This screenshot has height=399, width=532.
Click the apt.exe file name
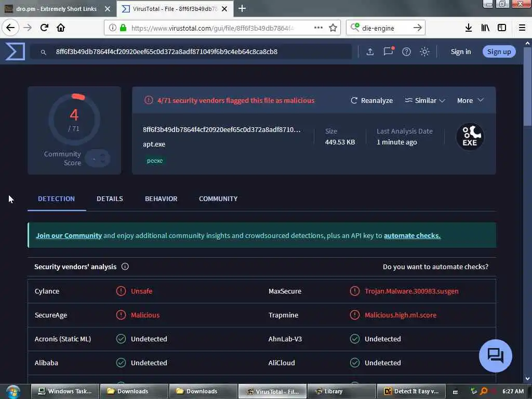pos(154,144)
